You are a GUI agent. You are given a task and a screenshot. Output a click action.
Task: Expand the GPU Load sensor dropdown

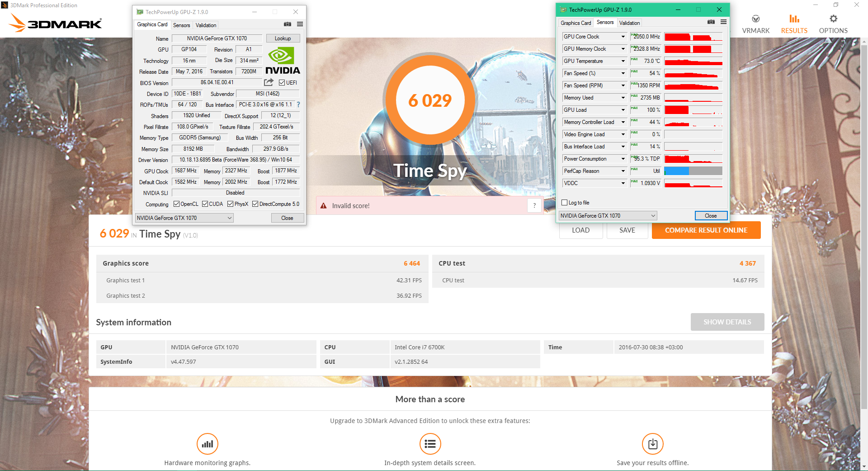(623, 110)
